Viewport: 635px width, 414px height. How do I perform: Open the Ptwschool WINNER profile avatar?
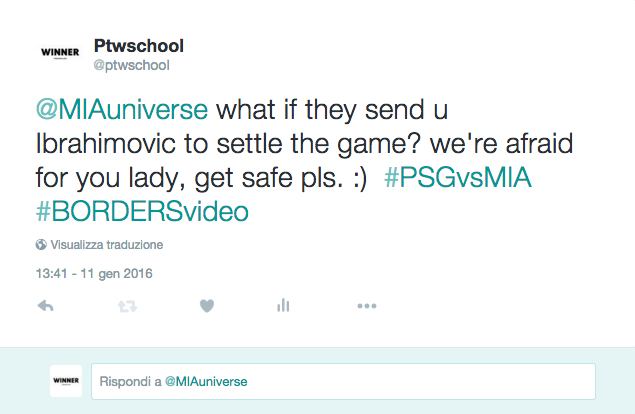coord(60,53)
